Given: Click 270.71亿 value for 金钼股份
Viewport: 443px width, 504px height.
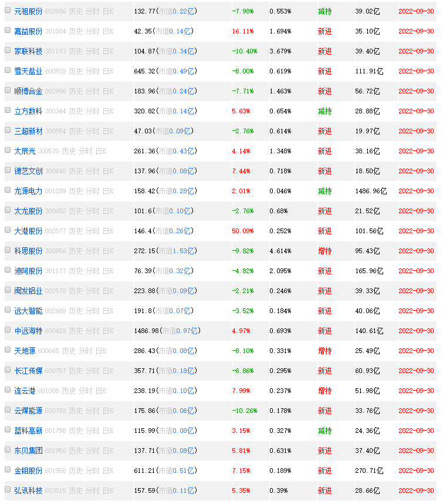Looking at the screenshot, I should point(369,471).
